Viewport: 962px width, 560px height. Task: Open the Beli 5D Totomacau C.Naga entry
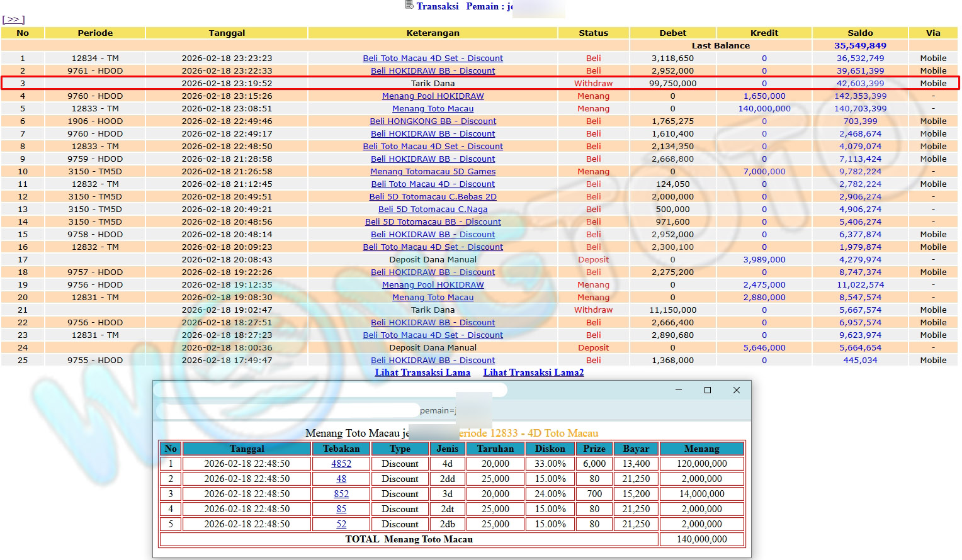(x=433, y=209)
